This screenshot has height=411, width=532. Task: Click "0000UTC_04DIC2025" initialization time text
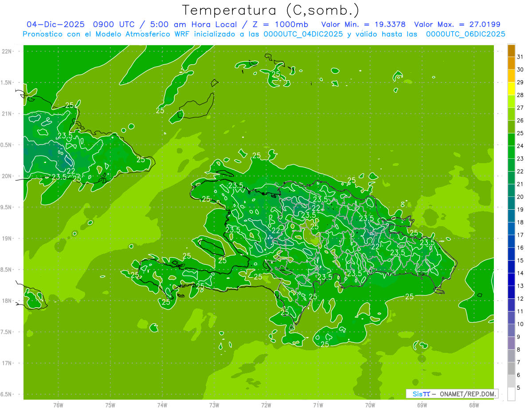pyautogui.click(x=303, y=34)
